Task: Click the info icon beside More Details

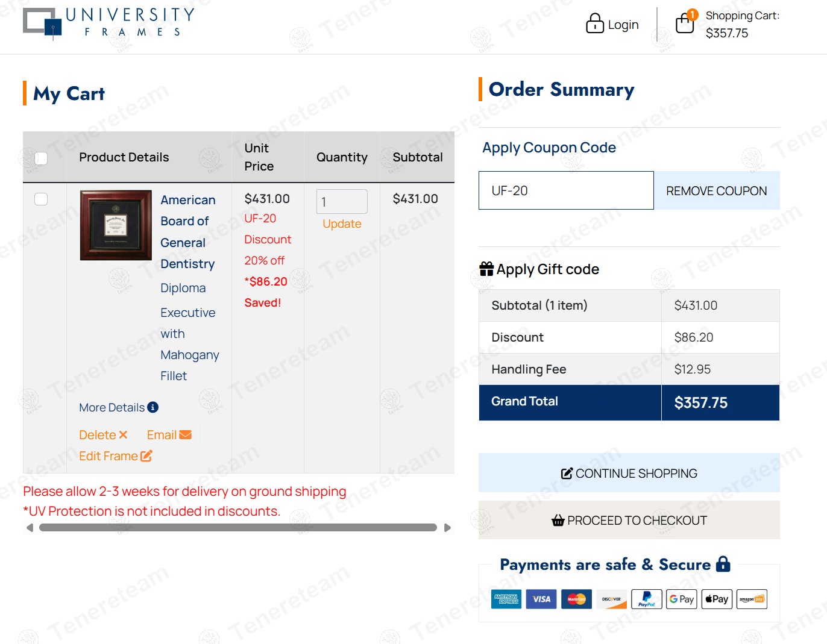Action: (153, 407)
